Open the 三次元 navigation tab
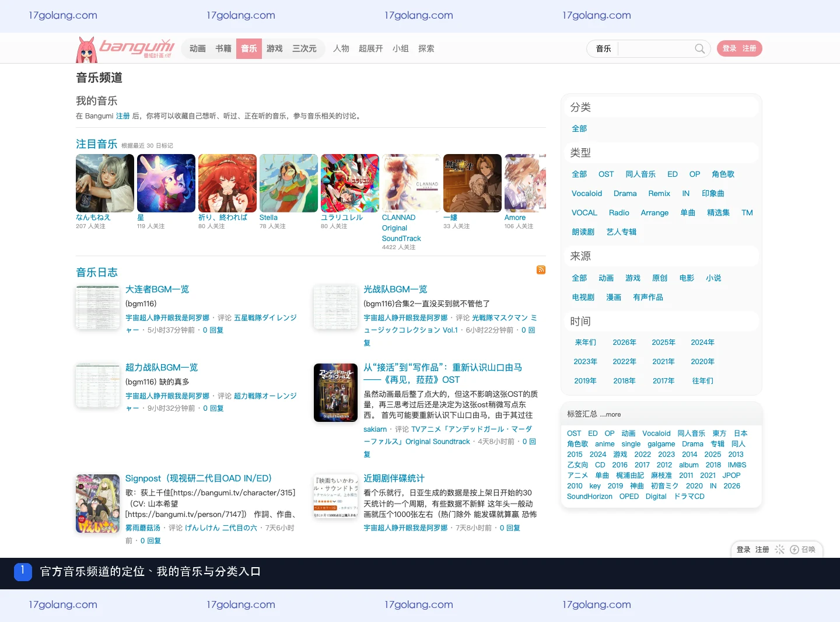This screenshot has width=840, height=622. (x=304, y=48)
